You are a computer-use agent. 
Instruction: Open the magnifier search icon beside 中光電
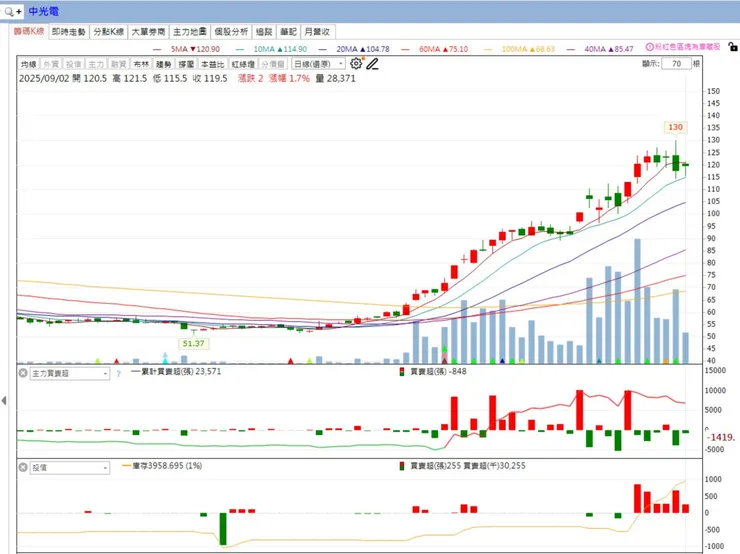[9, 11]
